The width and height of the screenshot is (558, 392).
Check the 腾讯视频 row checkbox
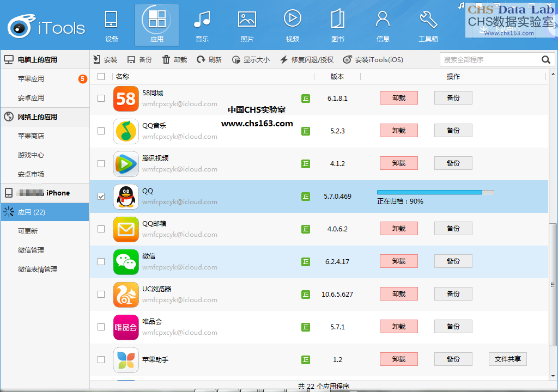(101, 164)
